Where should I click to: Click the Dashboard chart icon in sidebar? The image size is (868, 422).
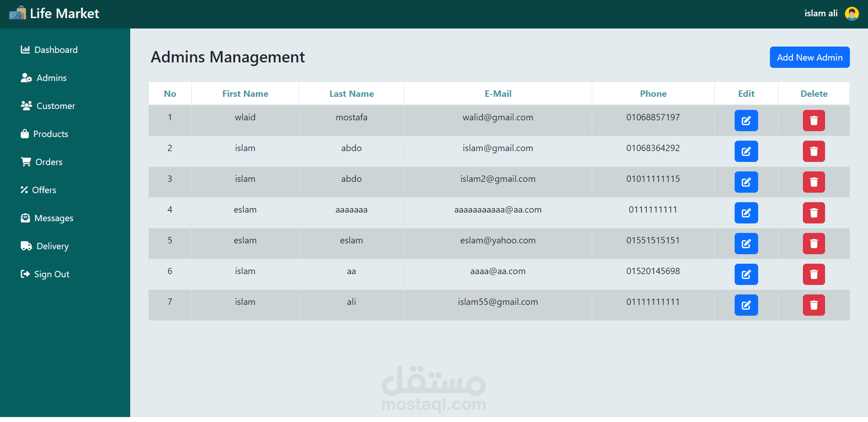(25, 50)
